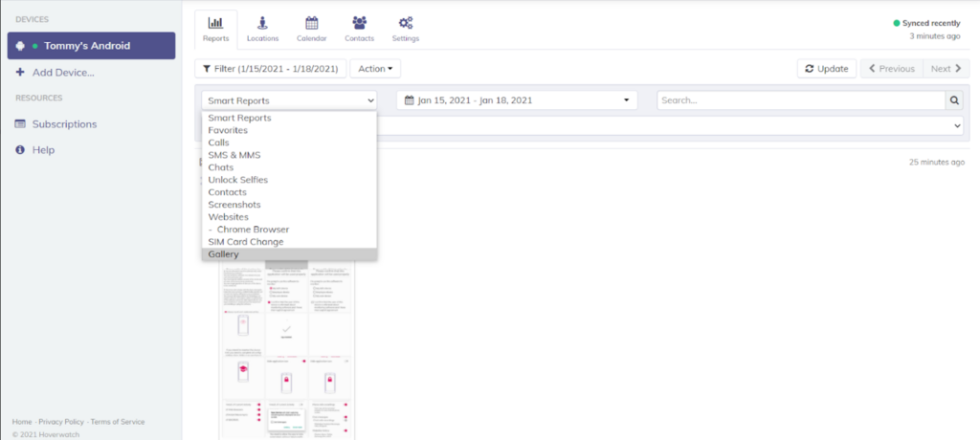The width and height of the screenshot is (980, 440).
Task: Select Chats option
Action: pyautogui.click(x=289, y=167)
